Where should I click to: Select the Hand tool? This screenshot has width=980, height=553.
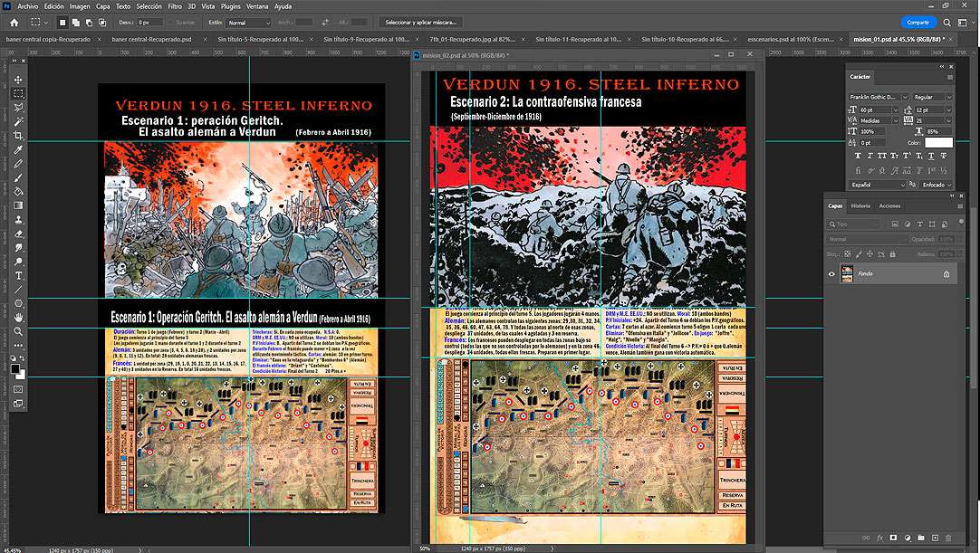point(19,318)
